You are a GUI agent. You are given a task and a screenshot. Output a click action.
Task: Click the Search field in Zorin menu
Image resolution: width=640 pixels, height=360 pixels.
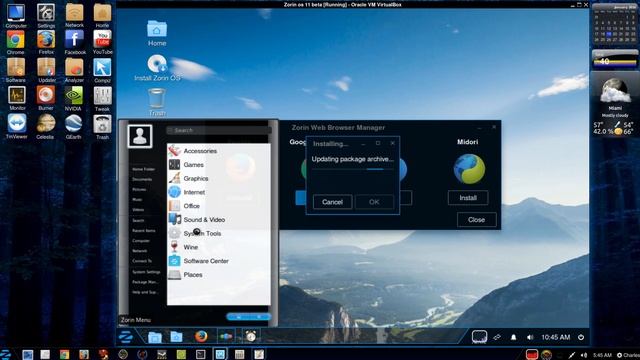(219, 130)
